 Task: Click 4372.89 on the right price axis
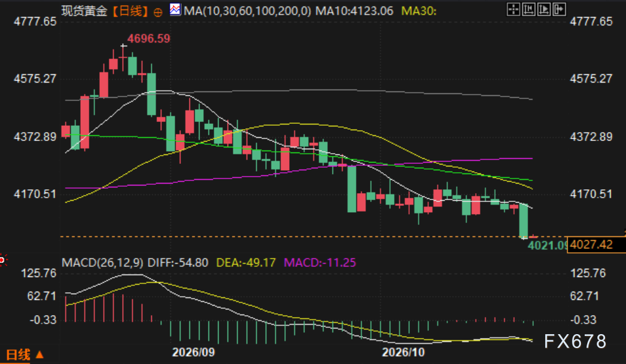tap(591, 137)
